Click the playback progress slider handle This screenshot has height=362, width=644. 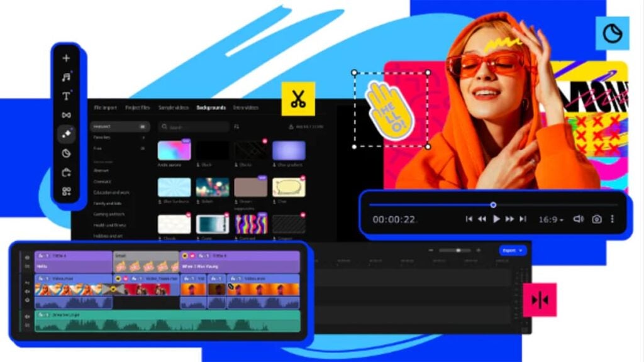tap(493, 205)
